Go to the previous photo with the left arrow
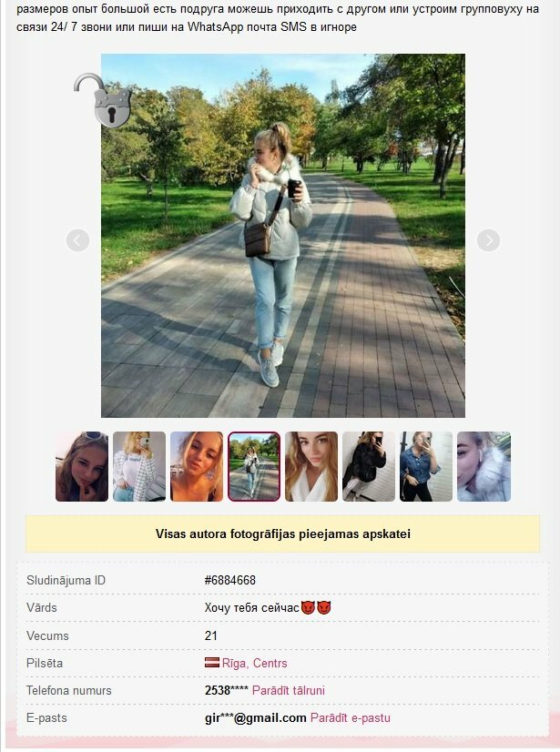560x752 pixels. pos(77,240)
